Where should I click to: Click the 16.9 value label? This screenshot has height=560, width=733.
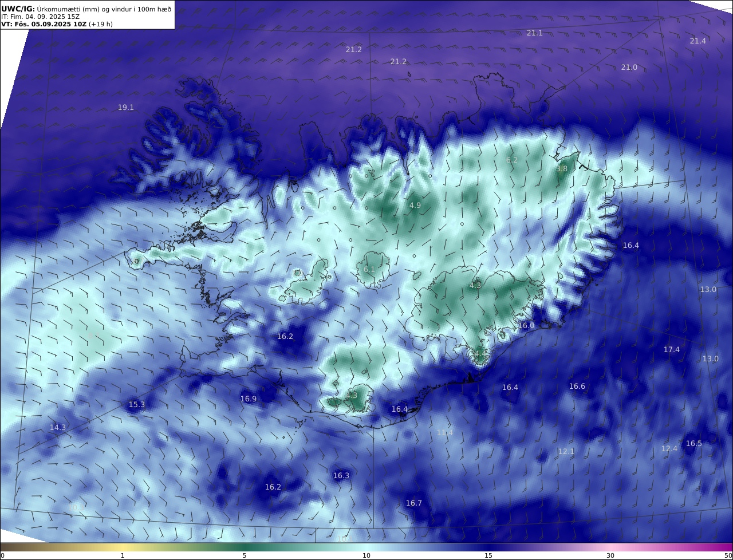click(248, 399)
